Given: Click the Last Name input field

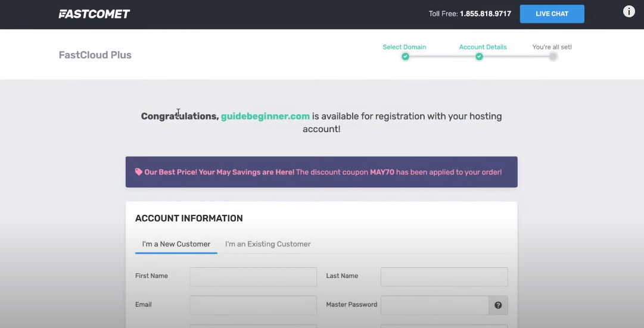Looking at the screenshot, I should tap(444, 277).
